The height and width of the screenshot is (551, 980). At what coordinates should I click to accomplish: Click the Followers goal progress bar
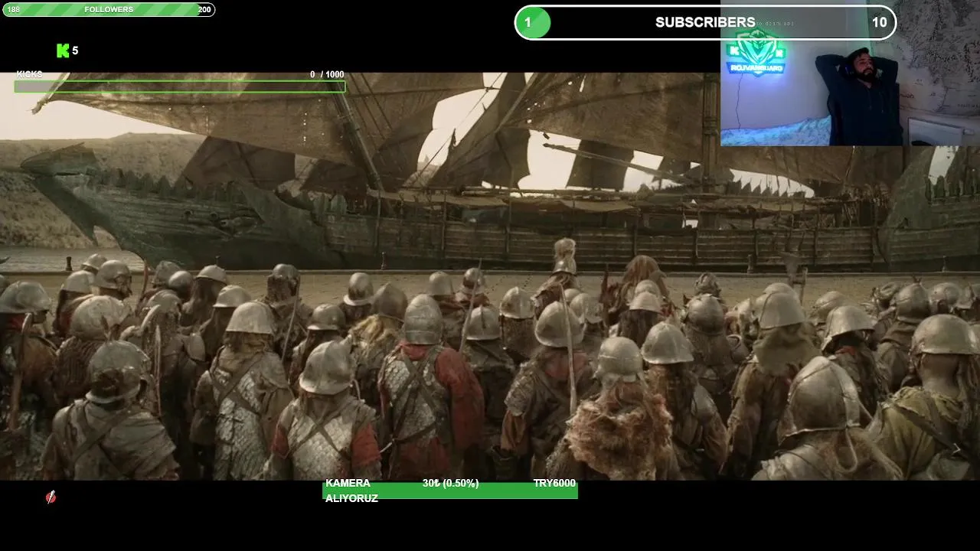[109, 10]
